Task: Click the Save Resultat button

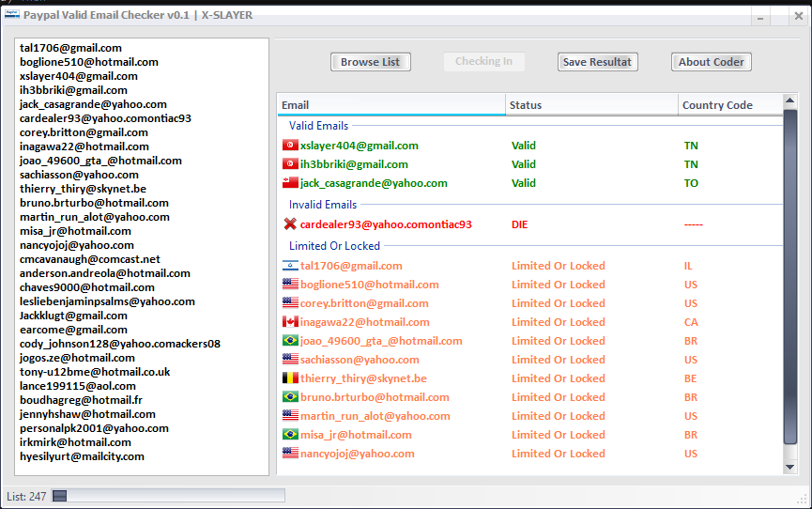Action: pos(597,62)
